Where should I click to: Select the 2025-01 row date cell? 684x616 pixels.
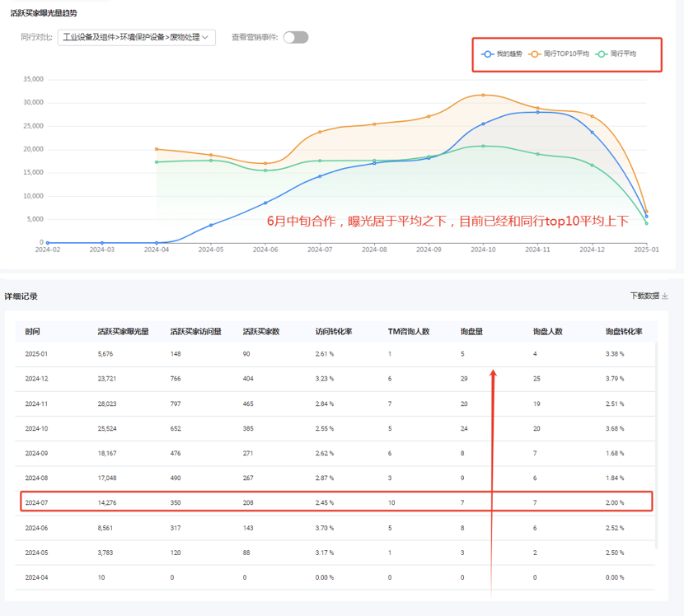tap(36, 354)
